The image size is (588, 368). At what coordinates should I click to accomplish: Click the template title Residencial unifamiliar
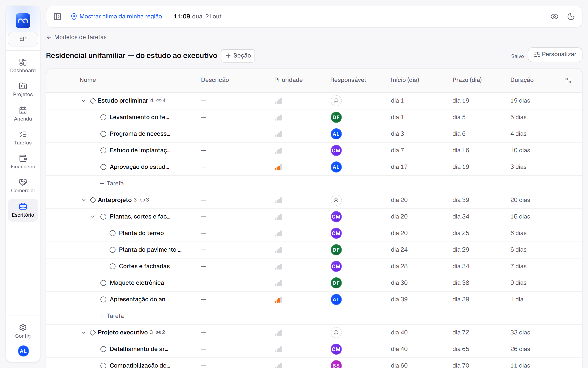tap(131, 55)
